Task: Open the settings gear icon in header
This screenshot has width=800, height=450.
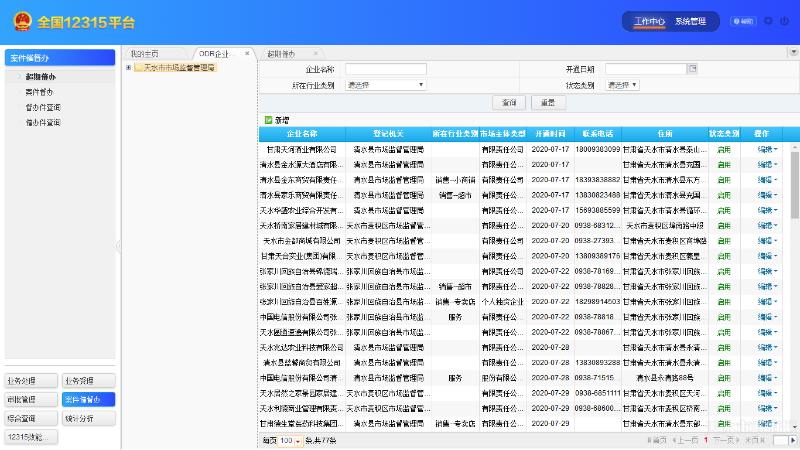Action: pyautogui.click(x=768, y=21)
